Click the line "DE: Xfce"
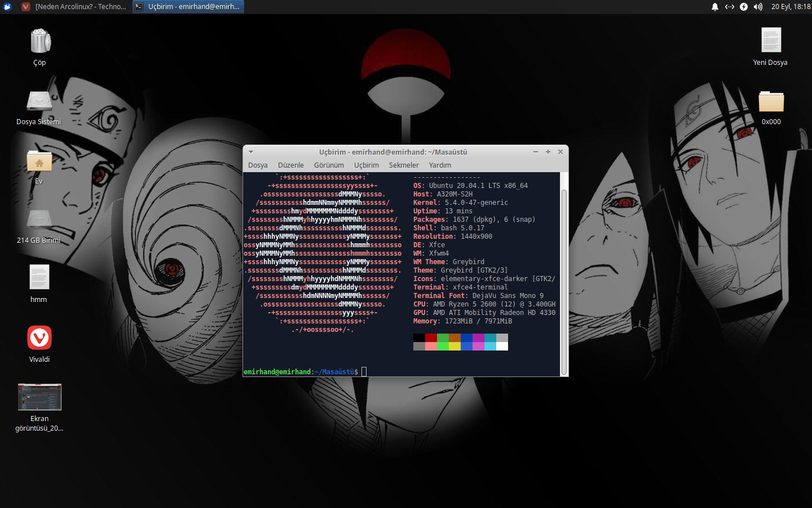Image resolution: width=812 pixels, height=508 pixels. click(x=429, y=245)
